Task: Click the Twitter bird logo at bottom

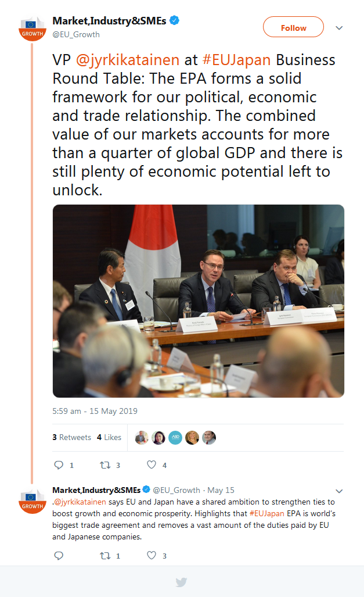Action: [182, 582]
